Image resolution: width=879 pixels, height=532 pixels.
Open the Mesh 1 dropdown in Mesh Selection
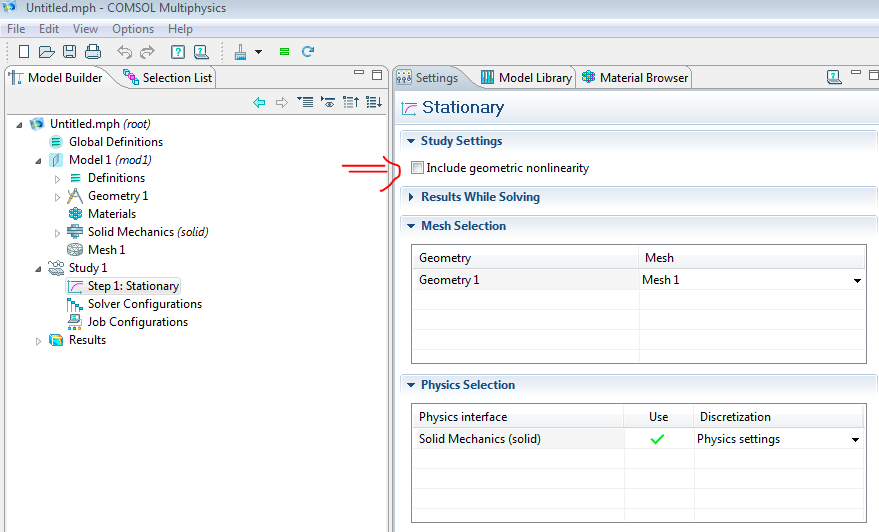tap(857, 281)
